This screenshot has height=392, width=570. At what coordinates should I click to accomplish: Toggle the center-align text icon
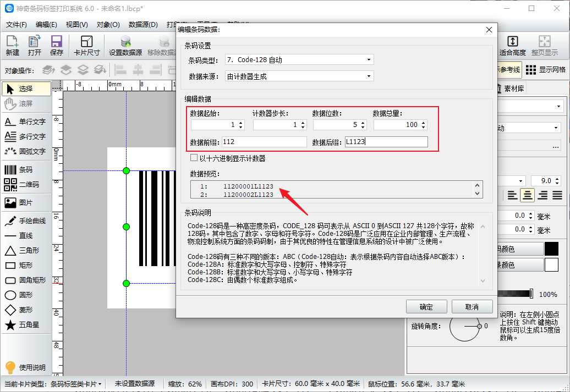coord(527,196)
